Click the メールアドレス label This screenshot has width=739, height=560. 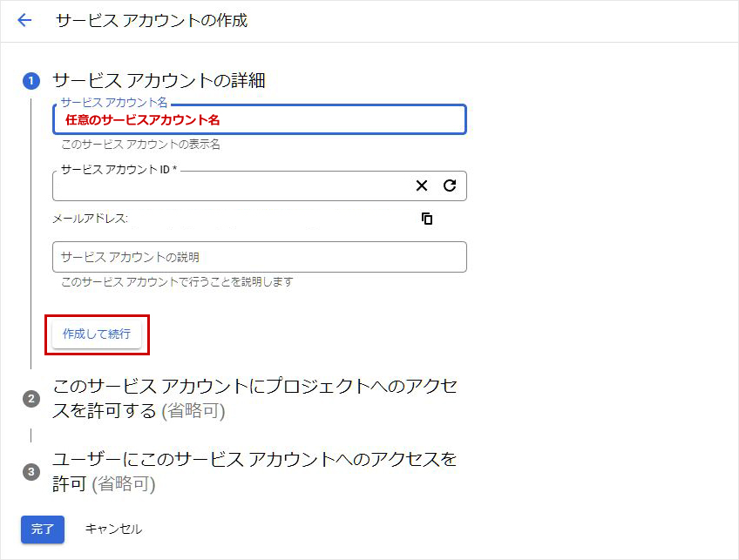point(91,219)
